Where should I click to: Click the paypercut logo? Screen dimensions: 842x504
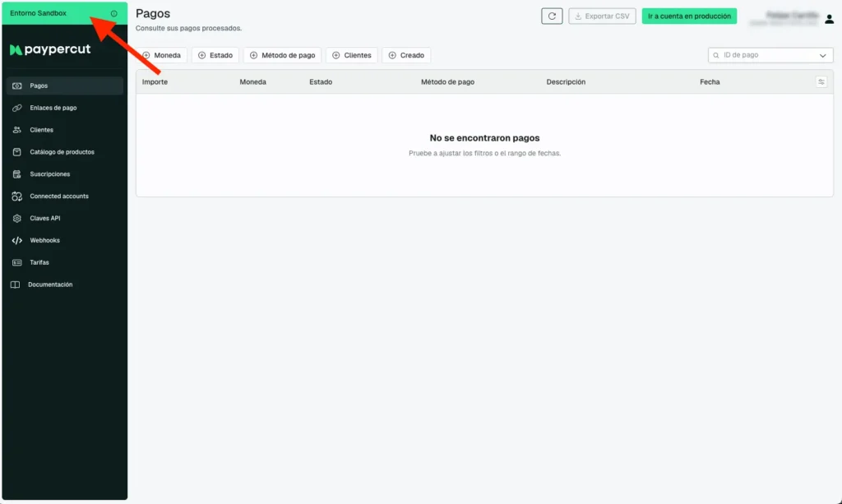coord(50,49)
